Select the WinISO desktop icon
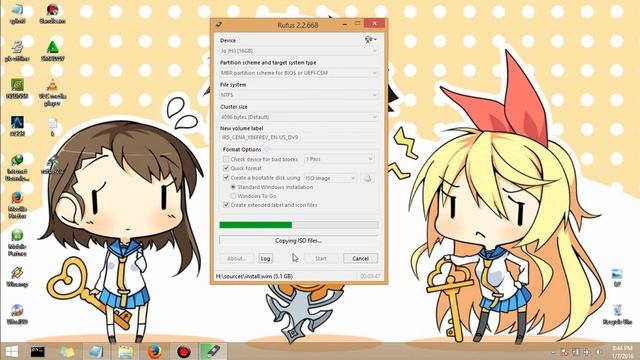 click(17, 314)
